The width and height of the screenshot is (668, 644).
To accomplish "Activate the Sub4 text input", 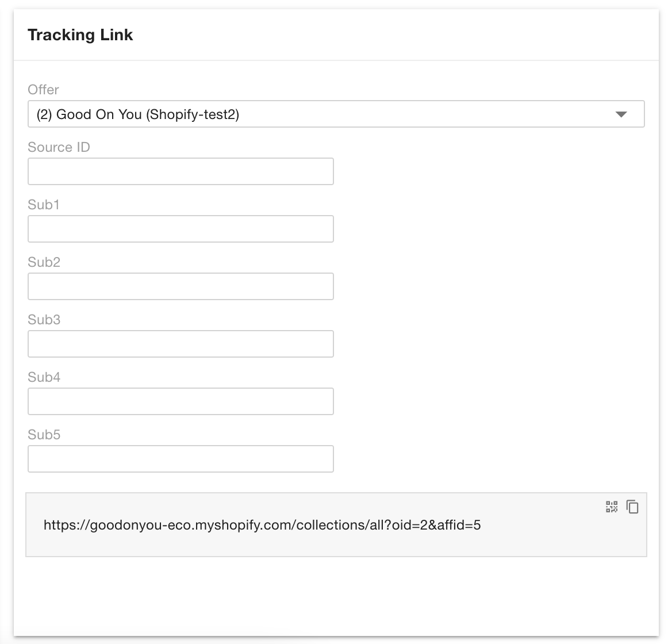I will 181,401.
